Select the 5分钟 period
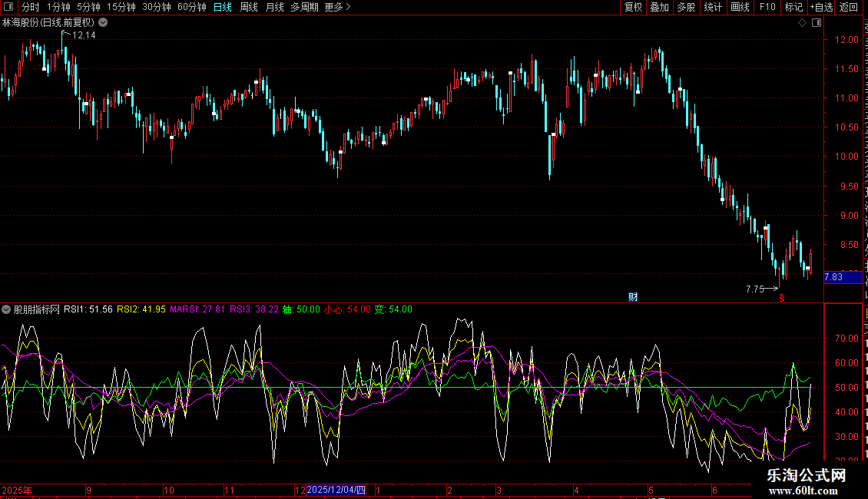This screenshot has height=499, width=868. point(88,7)
